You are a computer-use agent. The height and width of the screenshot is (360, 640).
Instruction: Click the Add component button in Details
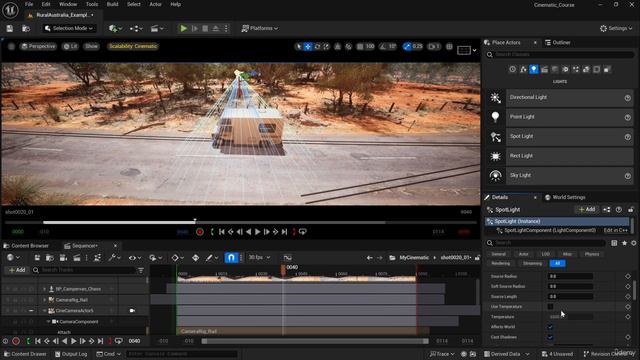pos(587,209)
